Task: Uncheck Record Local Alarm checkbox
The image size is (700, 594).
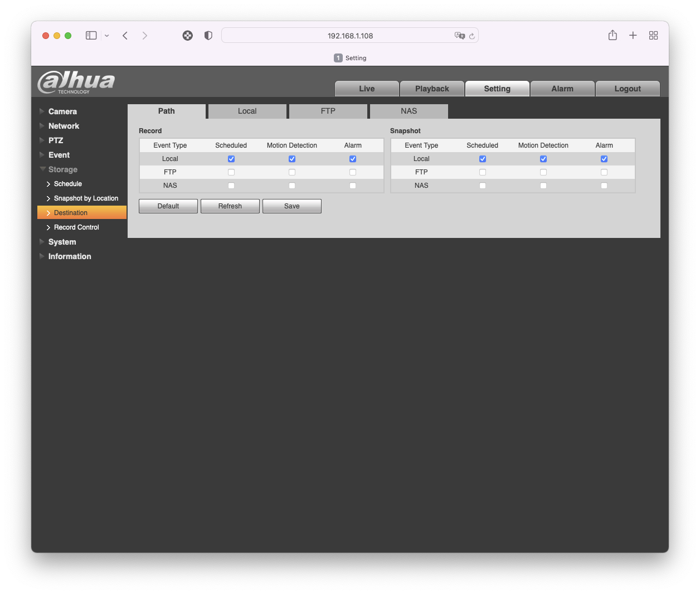Action: pos(353,159)
